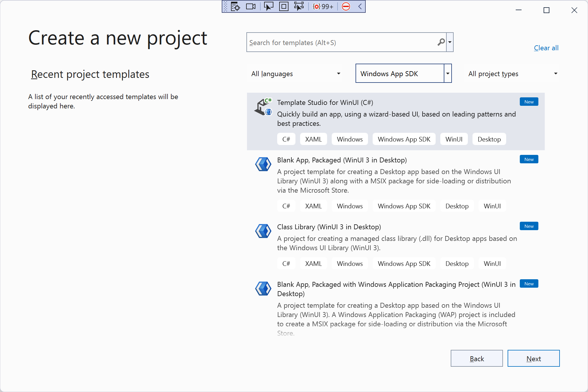
Task: Click the Clear all link
Action: coord(546,48)
